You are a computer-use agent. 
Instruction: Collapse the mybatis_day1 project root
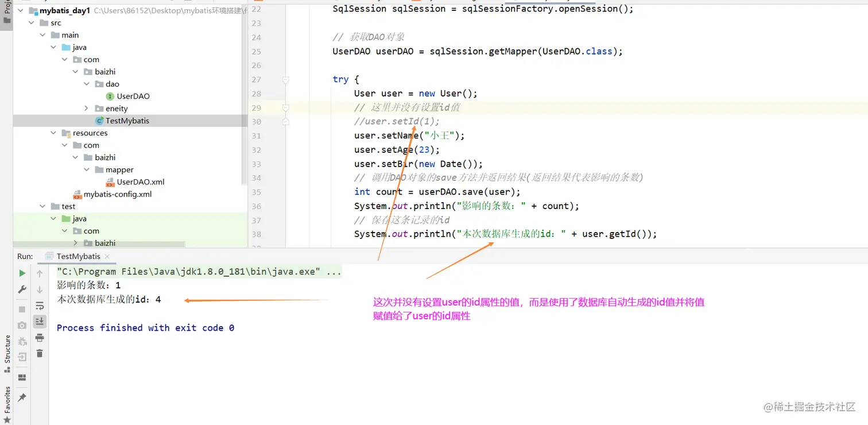(20, 11)
